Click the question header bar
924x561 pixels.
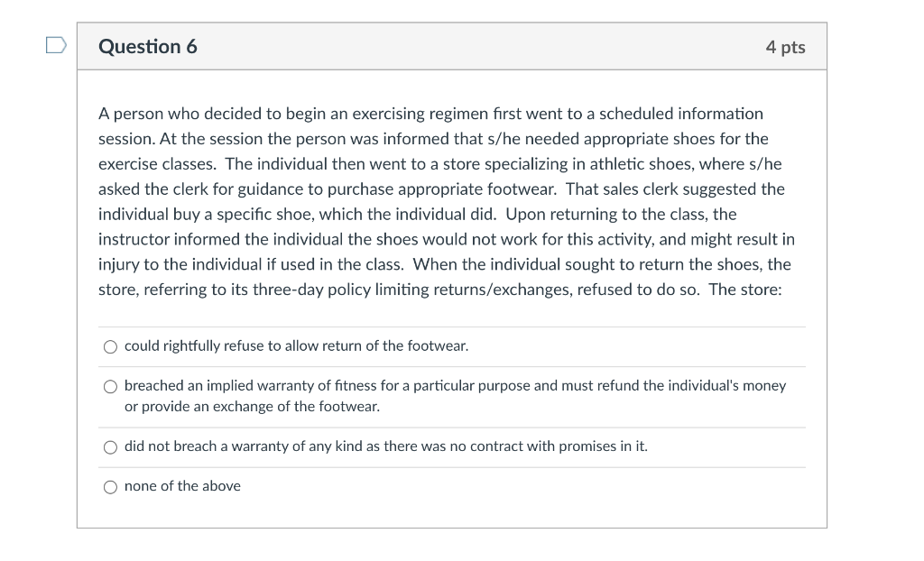click(x=451, y=45)
